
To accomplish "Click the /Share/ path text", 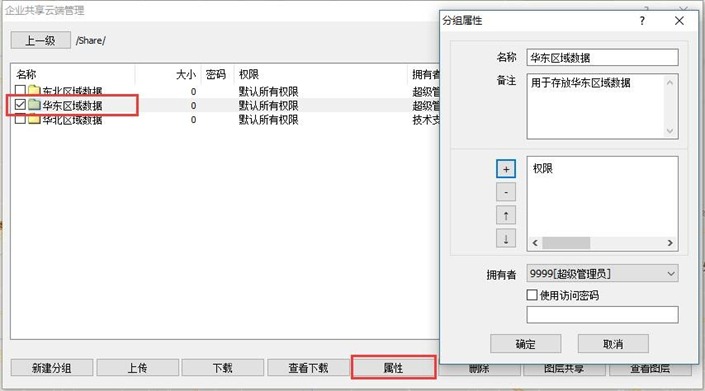I will coord(91,40).
